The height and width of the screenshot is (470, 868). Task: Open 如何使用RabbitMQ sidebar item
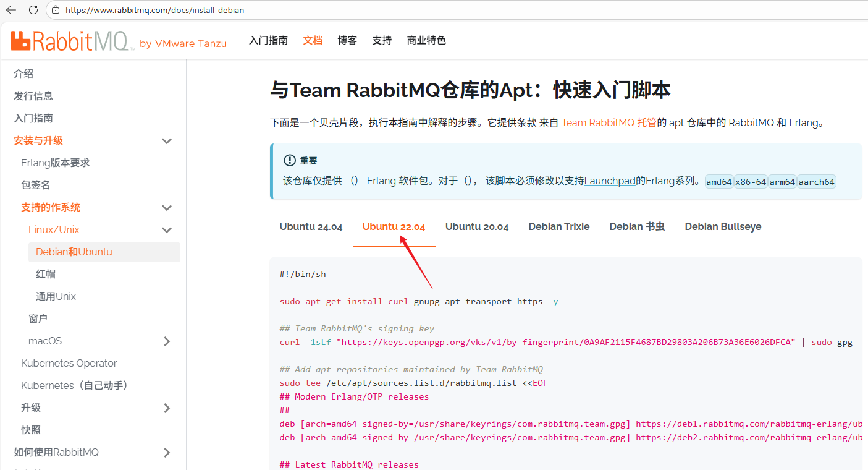56,452
